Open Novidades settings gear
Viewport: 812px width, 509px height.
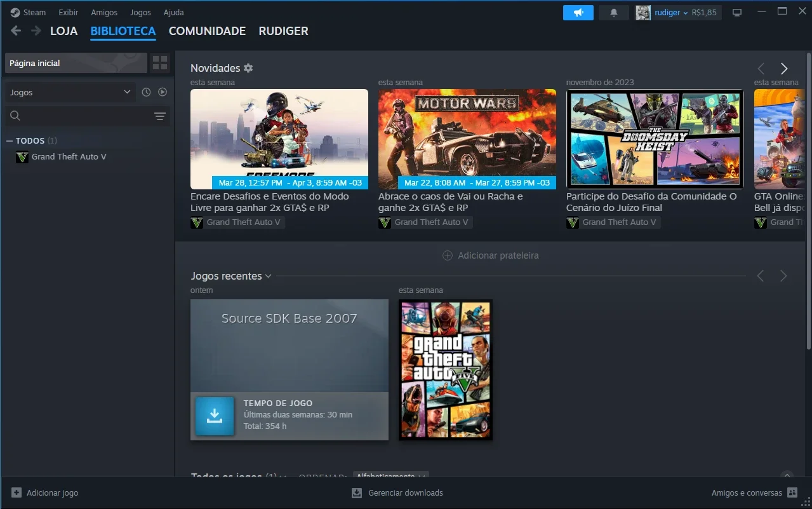(248, 68)
